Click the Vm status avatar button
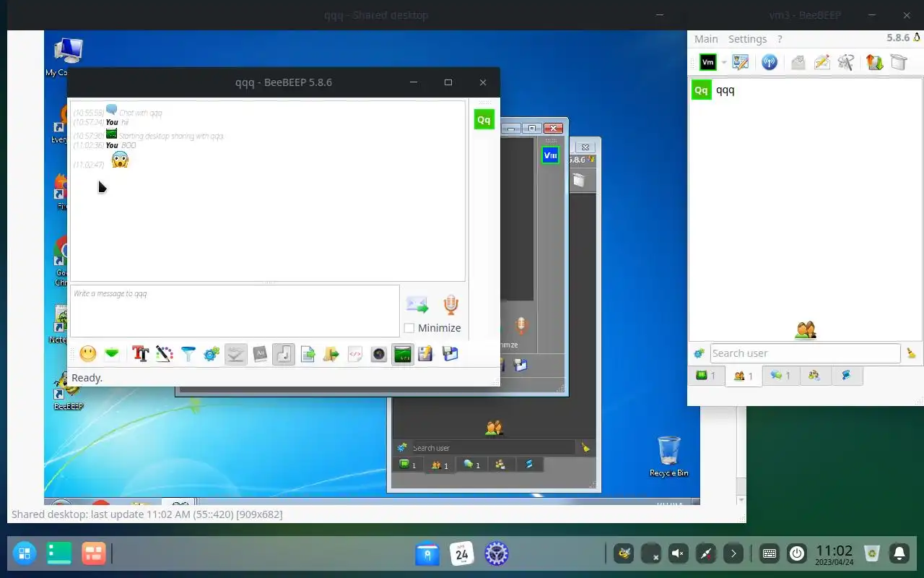 [708, 63]
